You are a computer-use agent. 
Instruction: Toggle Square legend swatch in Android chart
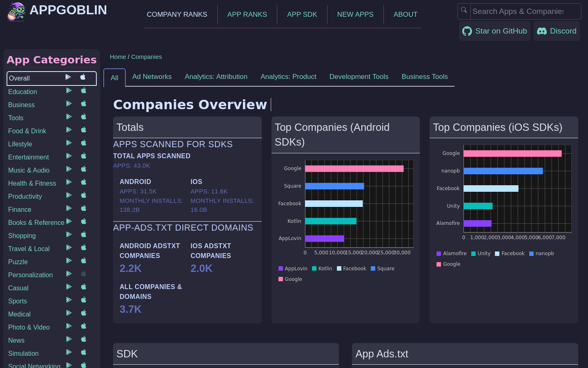tap(373, 269)
